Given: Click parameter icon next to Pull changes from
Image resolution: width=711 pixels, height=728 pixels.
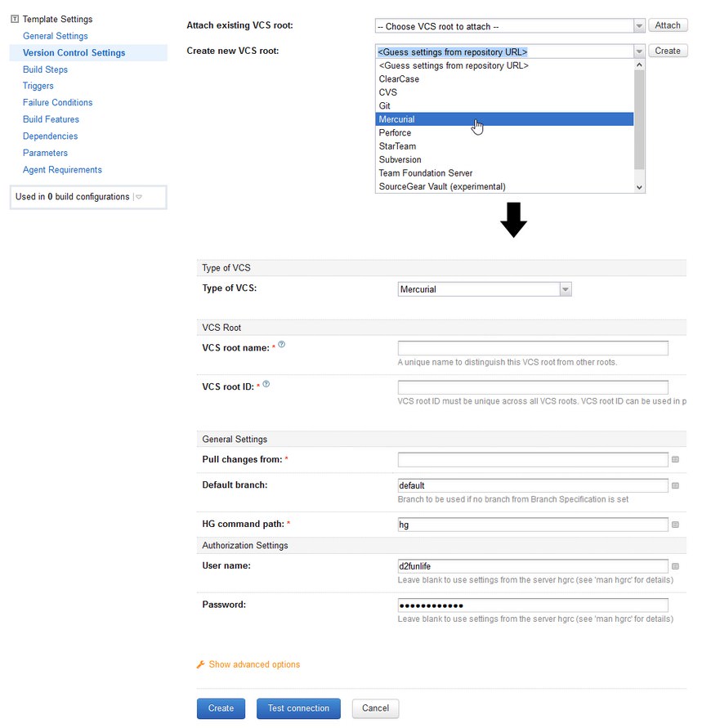Looking at the screenshot, I should click(676, 460).
